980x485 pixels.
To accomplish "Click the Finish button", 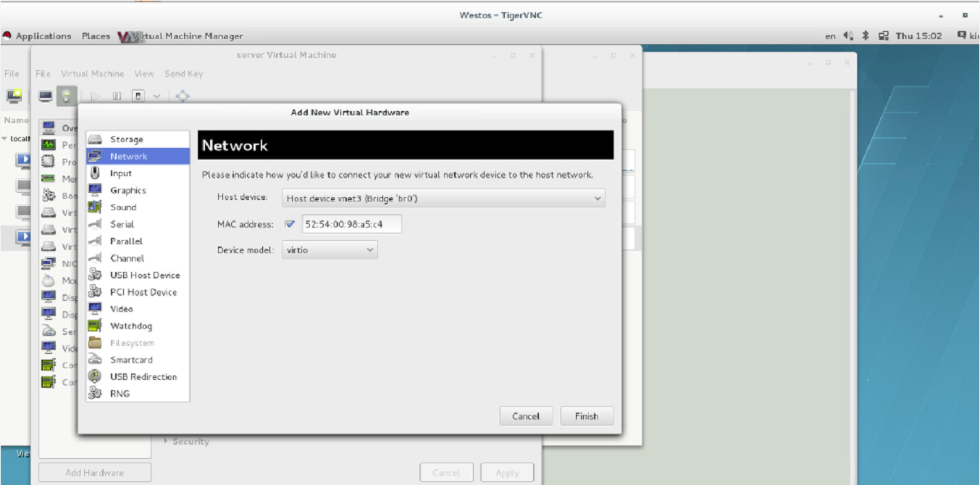I will (x=587, y=416).
